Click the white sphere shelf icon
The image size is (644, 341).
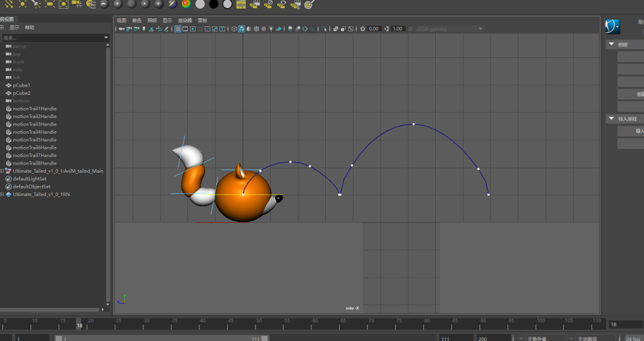[x=200, y=4]
